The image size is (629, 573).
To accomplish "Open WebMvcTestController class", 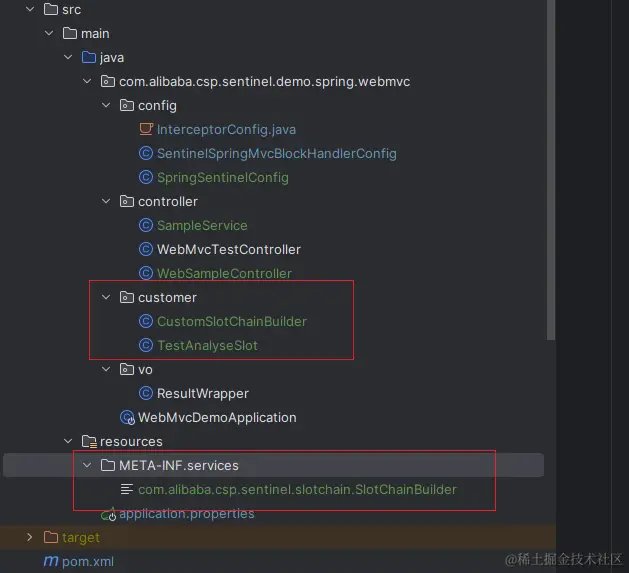I will [229, 250].
